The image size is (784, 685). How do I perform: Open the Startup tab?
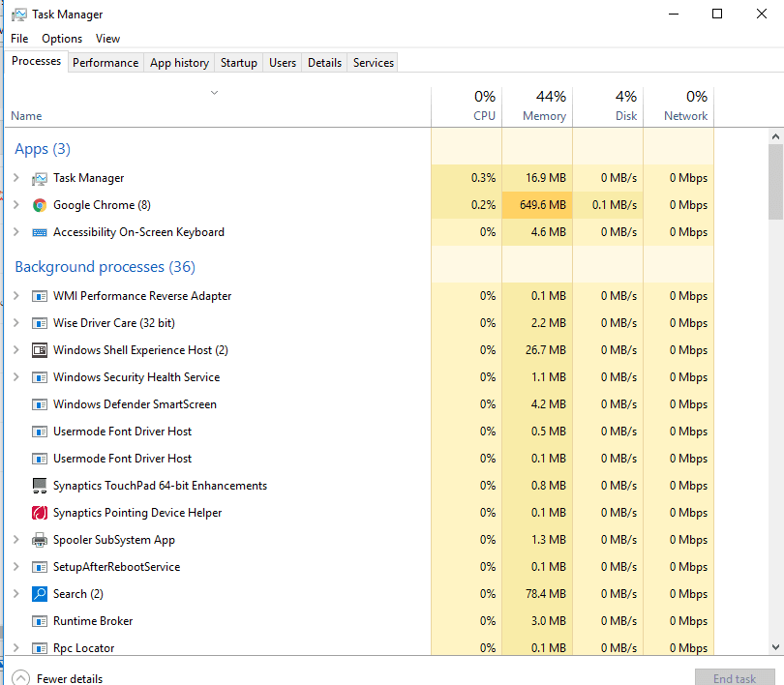[x=238, y=63]
